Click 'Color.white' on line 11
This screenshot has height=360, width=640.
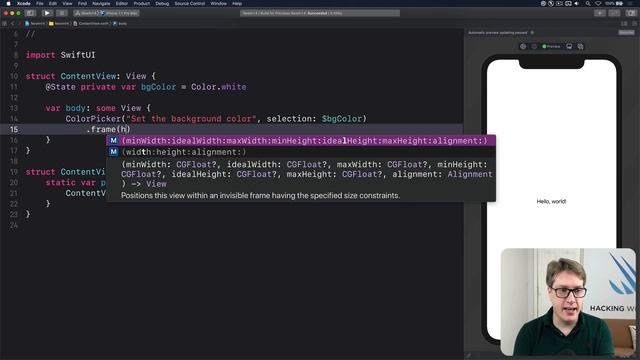[x=219, y=87]
